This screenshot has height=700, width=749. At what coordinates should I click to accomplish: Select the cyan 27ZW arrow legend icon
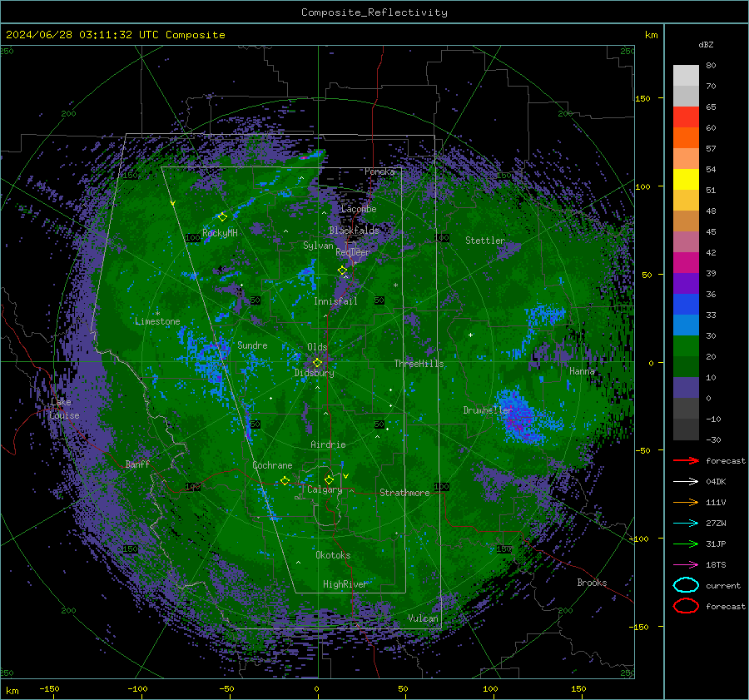point(686,524)
